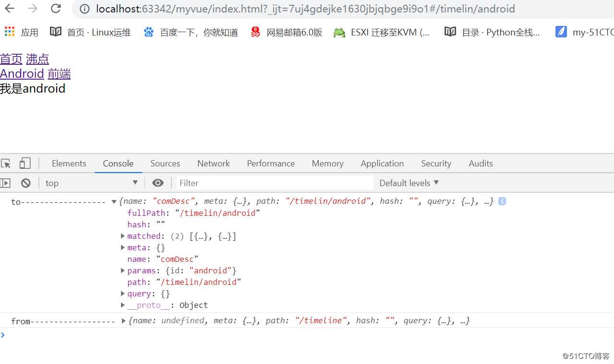The width and height of the screenshot is (614, 364).
Task: Expand the 'meta: {}' property
Action: [123, 247]
